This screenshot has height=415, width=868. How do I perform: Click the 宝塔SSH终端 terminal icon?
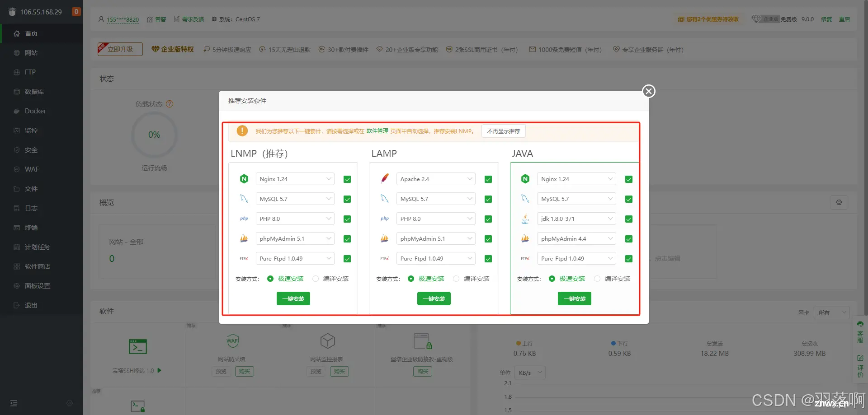click(138, 346)
